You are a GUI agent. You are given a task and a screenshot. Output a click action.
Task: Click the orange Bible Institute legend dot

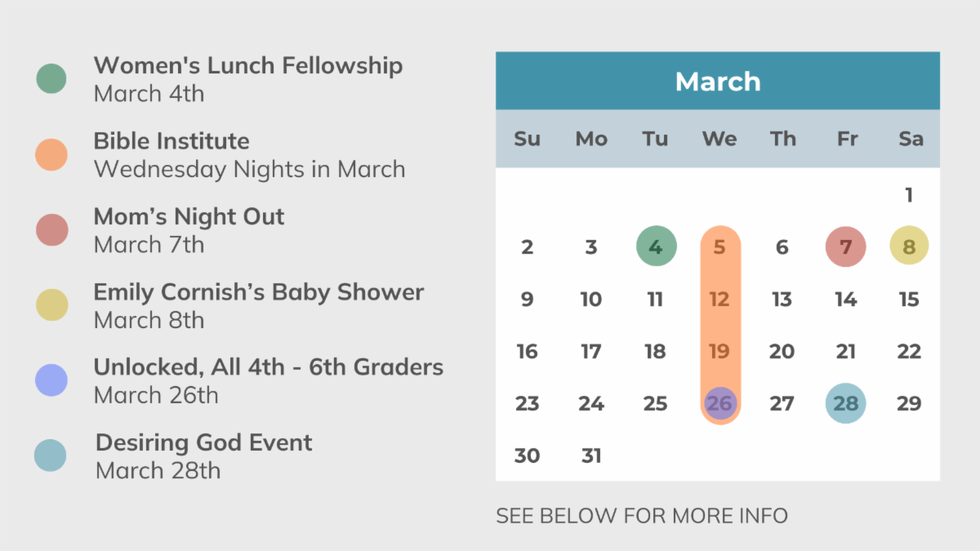click(51, 154)
